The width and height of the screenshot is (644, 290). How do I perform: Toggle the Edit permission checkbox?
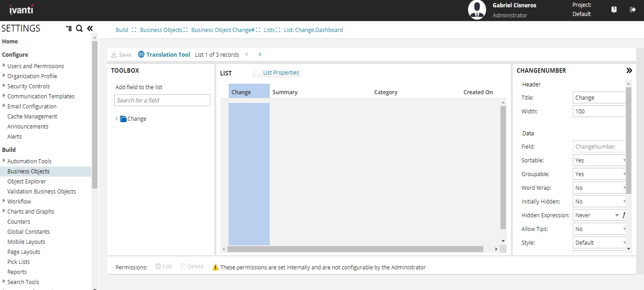click(x=158, y=267)
